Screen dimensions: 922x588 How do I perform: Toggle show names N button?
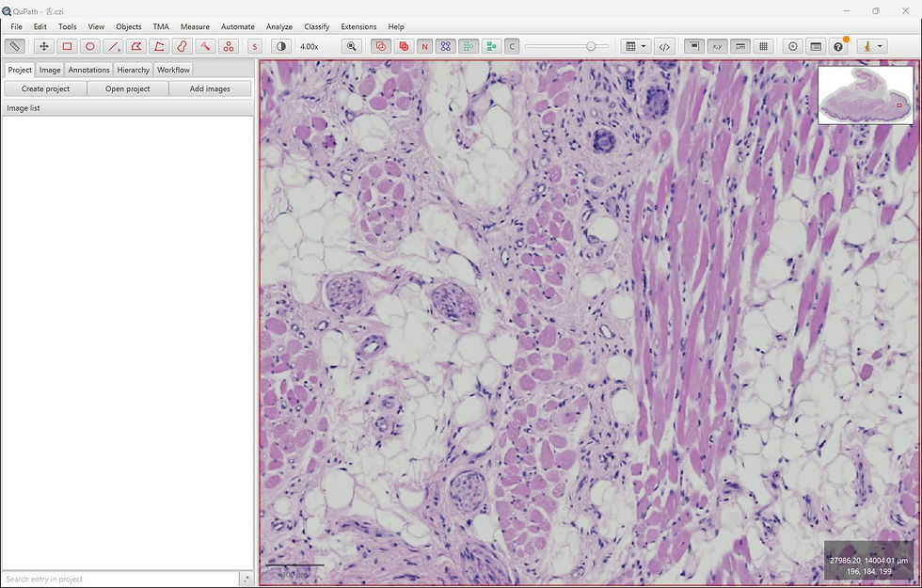424,46
